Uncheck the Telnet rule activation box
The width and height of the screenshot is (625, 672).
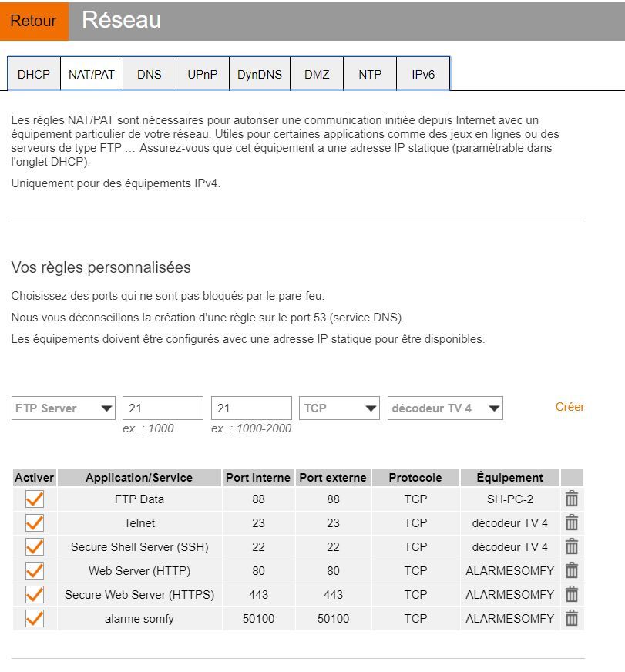(x=35, y=523)
